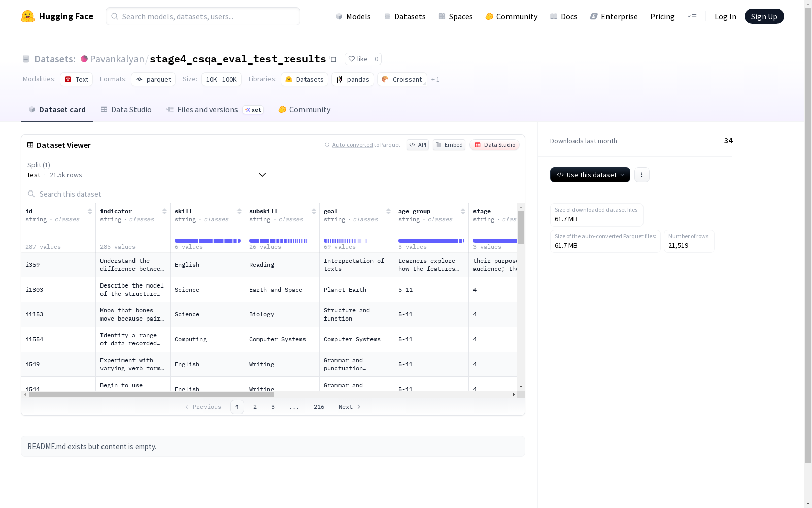Click the skill column distribution bar
This screenshot has width=812, height=508.
(x=208, y=241)
